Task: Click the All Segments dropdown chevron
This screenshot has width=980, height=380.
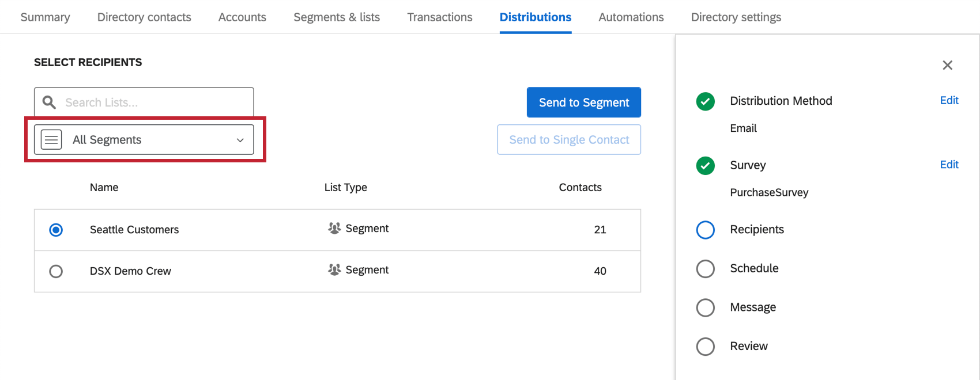Action: click(240, 140)
